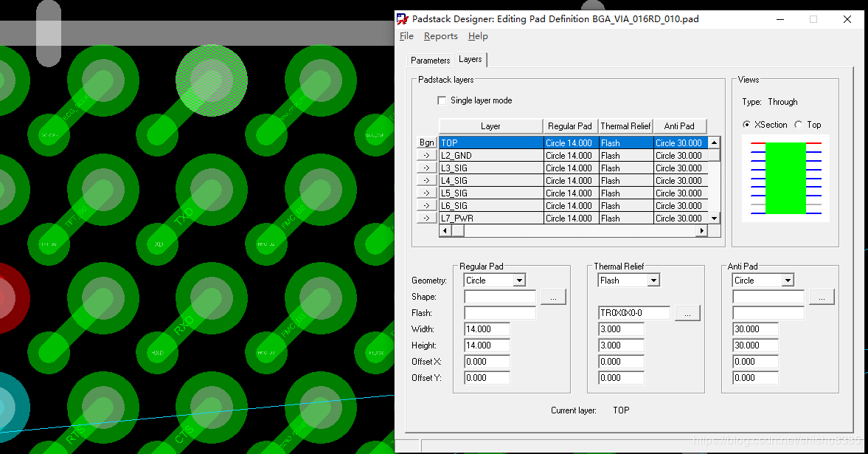868x454 pixels.
Task: Expand the Anti Pad geometry dropdown
Action: pos(788,281)
